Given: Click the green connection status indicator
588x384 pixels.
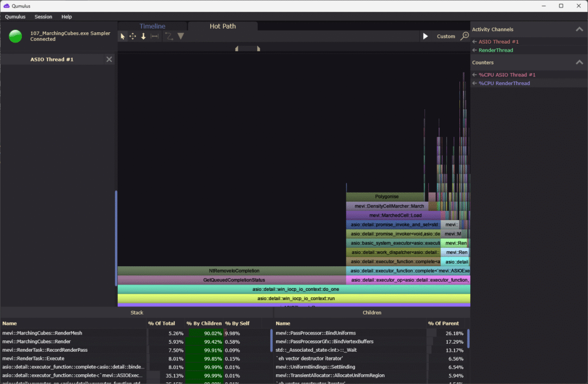Looking at the screenshot, I should pyautogui.click(x=16, y=36).
